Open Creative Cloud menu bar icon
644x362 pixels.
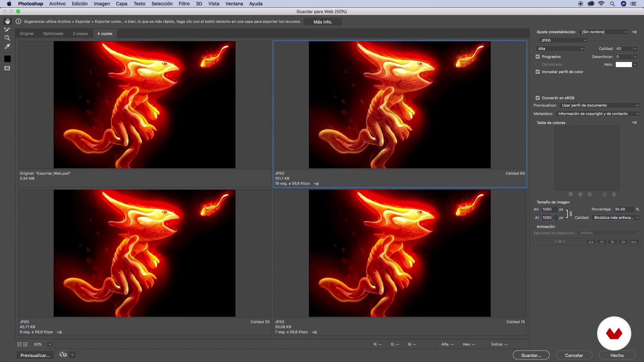coord(591,4)
